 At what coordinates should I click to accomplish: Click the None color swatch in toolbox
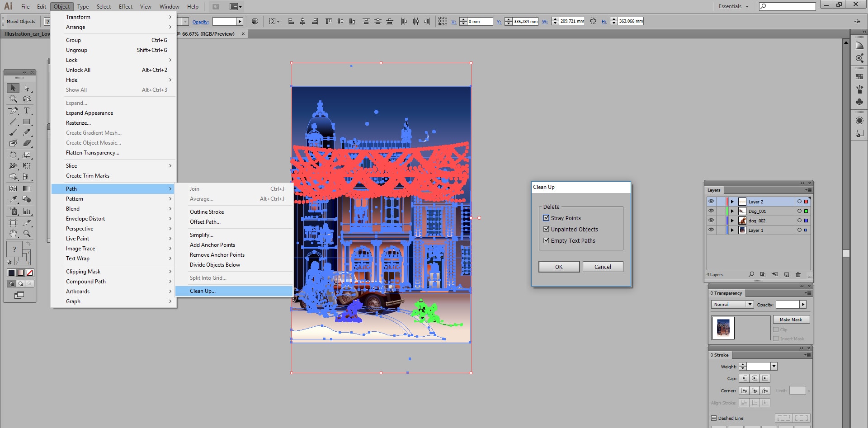(29, 273)
